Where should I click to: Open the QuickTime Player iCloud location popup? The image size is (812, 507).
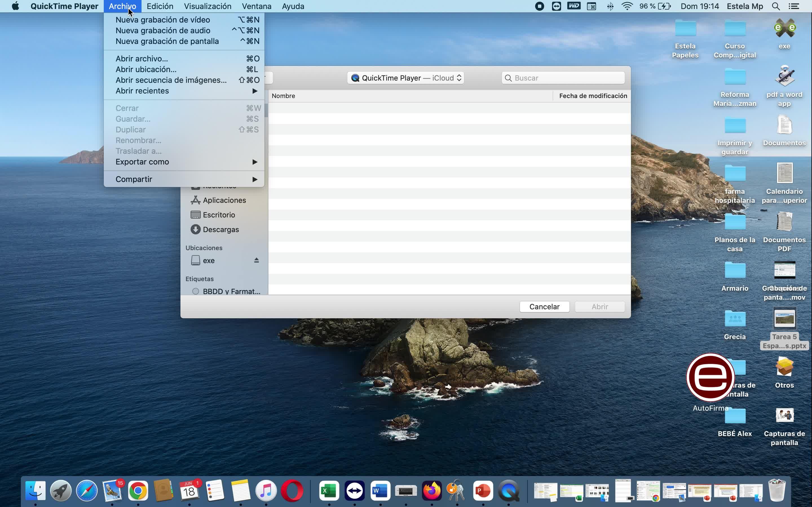tap(405, 78)
